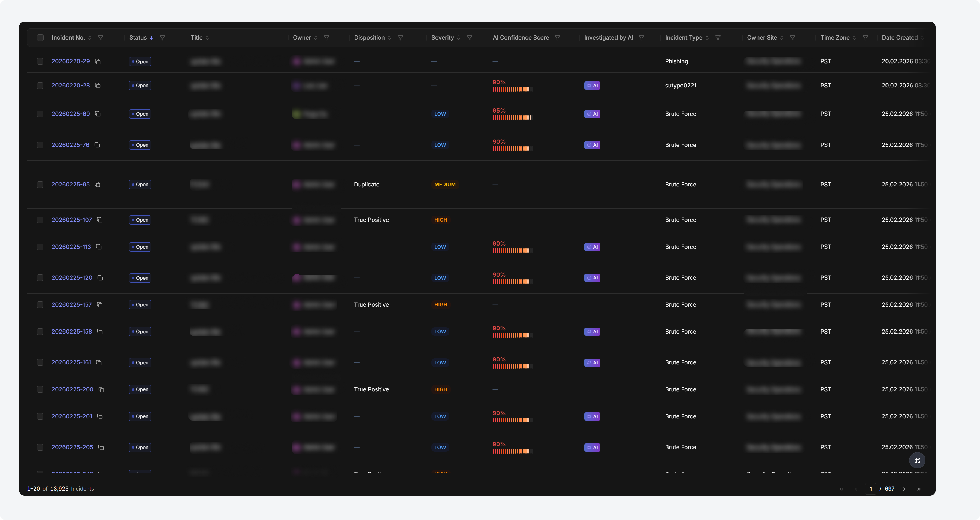Select the checkbox for incident 20260225-107
Viewport: 980px width, 520px height.
tap(40, 220)
